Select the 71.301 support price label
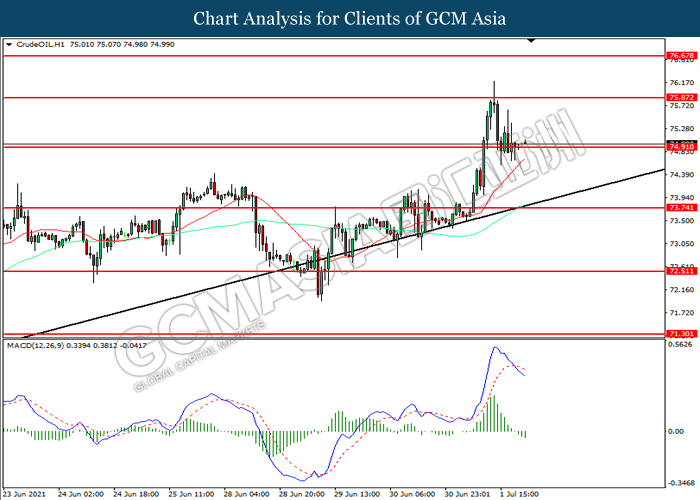Screen dimensions: 700x500 pyautogui.click(x=681, y=333)
